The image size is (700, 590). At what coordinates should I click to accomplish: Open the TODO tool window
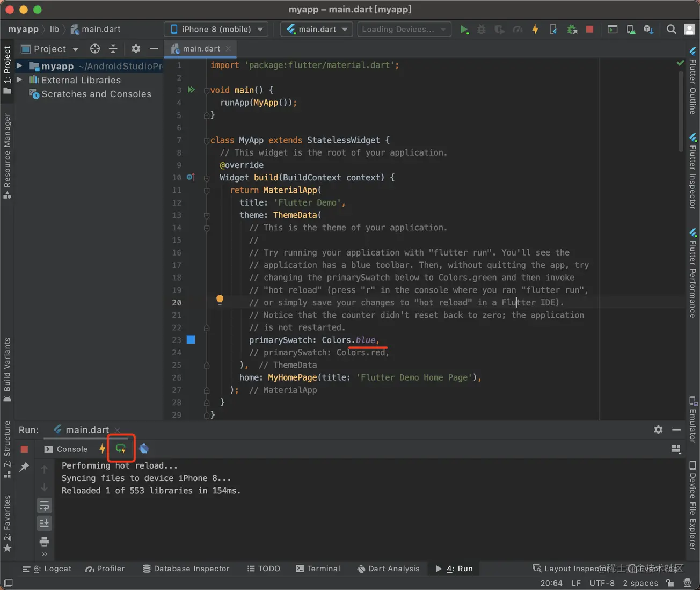tap(264, 569)
